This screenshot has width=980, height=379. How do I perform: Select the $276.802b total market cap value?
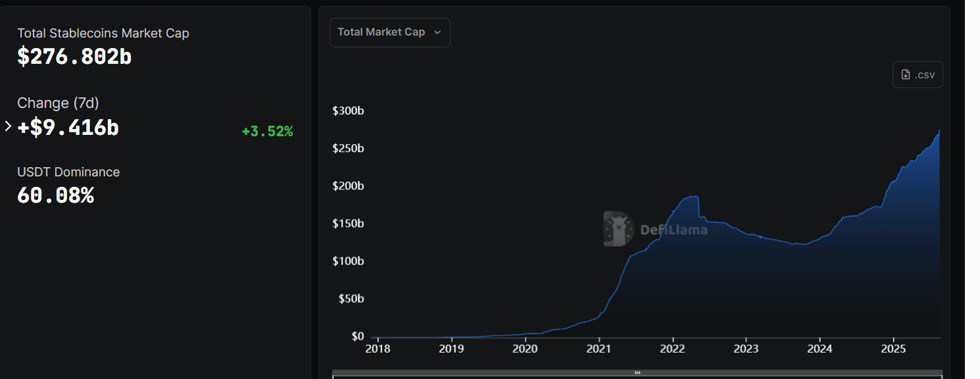coord(74,57)
